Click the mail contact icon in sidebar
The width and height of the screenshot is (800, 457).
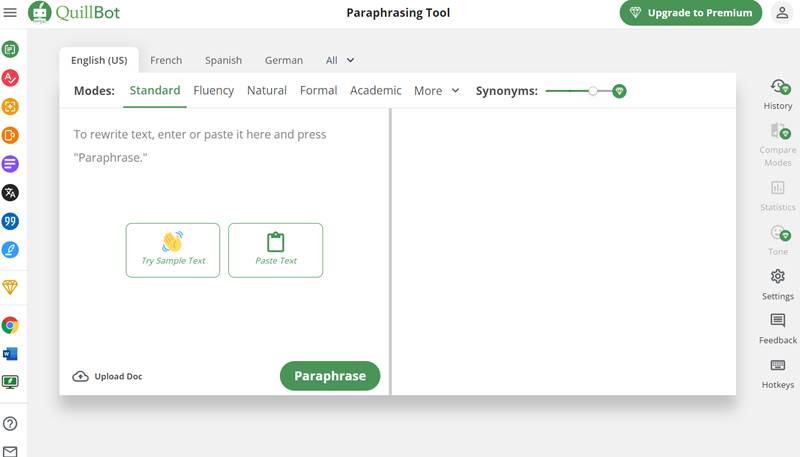[10, 451]
